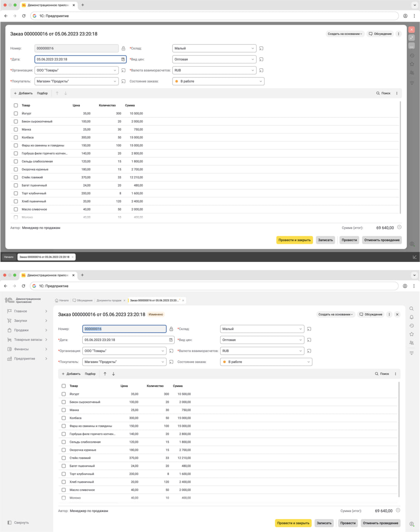Open calendar picker in top window's Дата field

[x=123, y=59]
